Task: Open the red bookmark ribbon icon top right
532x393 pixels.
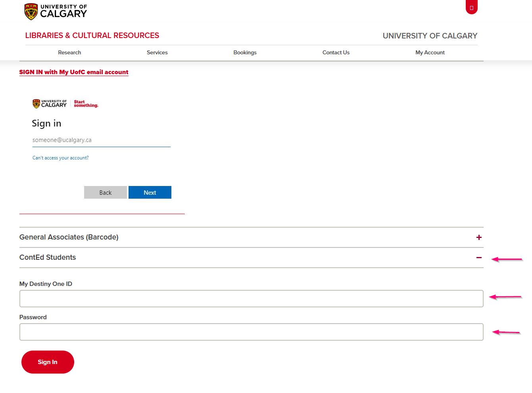Action: (x=472, y=7)
